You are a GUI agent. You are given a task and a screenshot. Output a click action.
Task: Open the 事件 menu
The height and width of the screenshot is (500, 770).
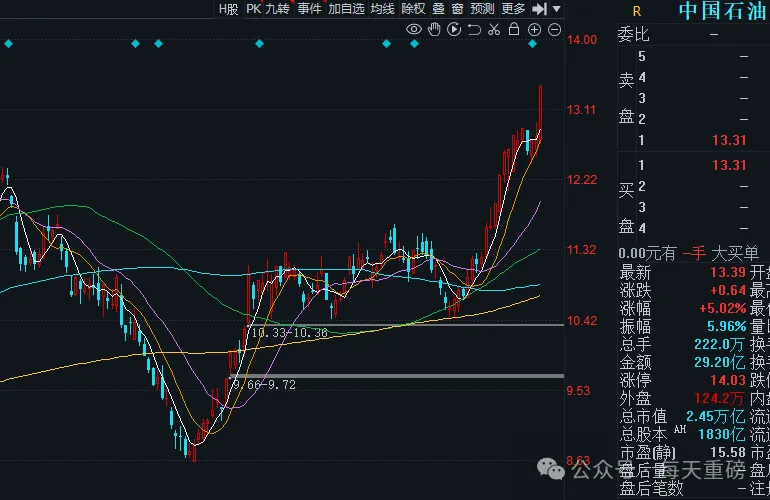tap(309, 9)
